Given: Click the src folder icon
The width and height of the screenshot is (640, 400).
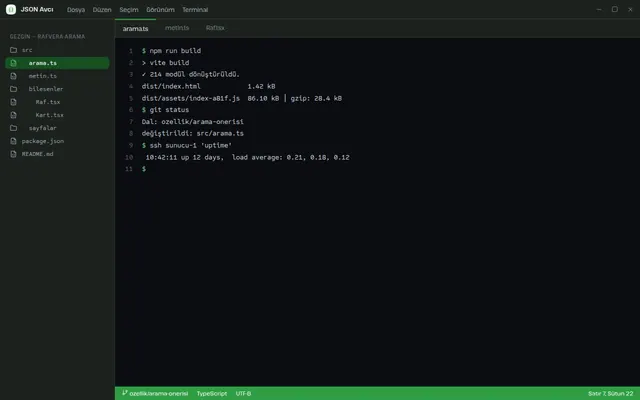Looking at the screenshot, I should [x=13, y=50].
